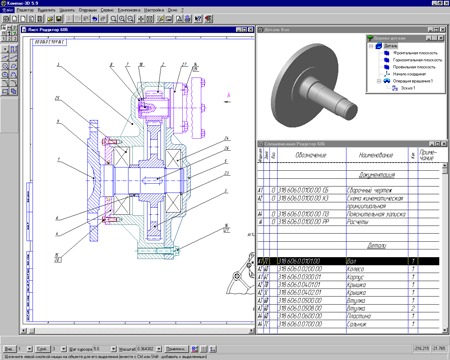This screenshot has width=450, height=360.
Task: Click the Привязки button
Action: click(176, 349)
